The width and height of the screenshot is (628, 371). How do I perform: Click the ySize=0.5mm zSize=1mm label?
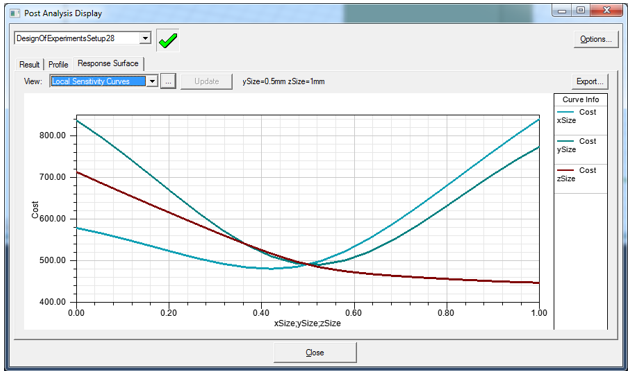tap(284, 81)
